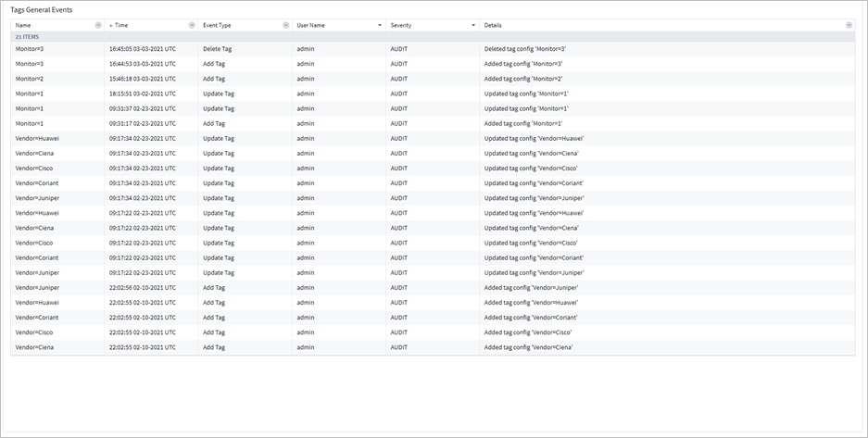Click details "Added tag config 'Vendor=Juniper'"

pos(531,288)
